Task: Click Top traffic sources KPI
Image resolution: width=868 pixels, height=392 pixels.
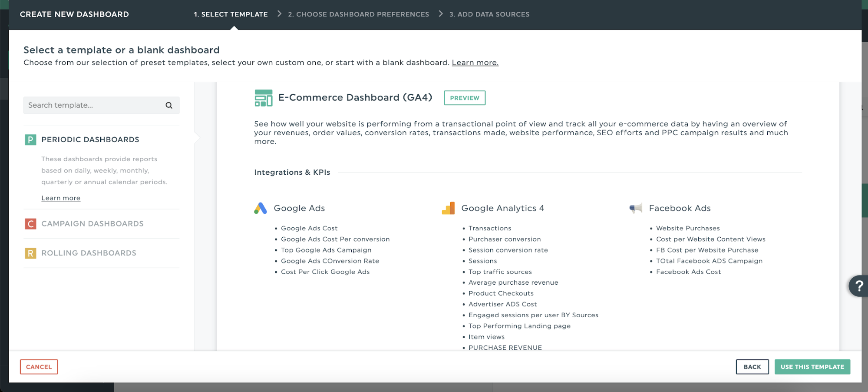Action: pos(500,272)
